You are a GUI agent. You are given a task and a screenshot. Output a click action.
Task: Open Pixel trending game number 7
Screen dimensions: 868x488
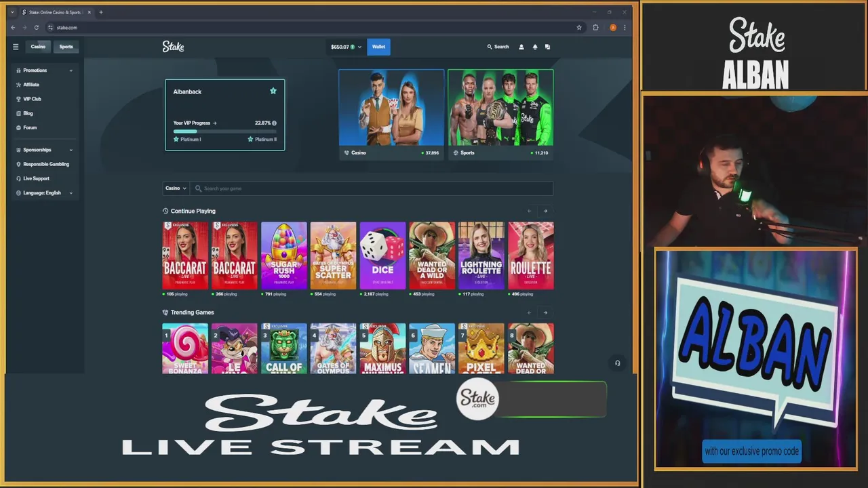tap(481, 348)
